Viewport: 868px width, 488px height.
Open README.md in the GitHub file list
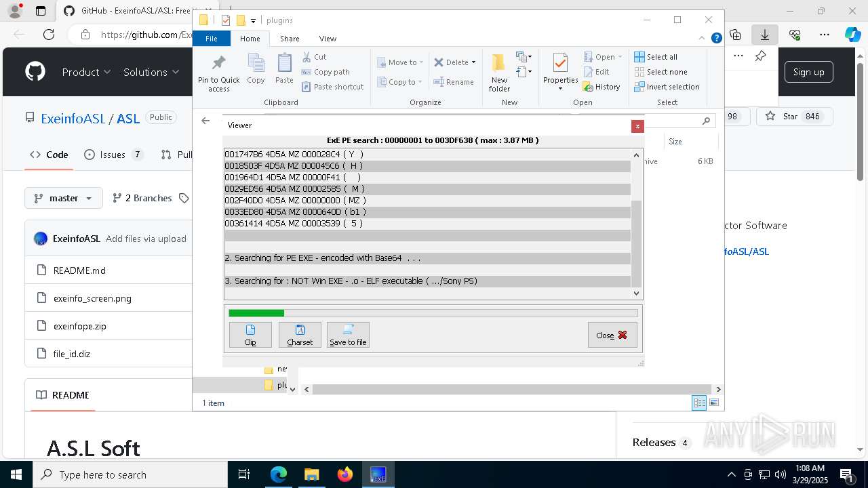click(x=79, y=270)
